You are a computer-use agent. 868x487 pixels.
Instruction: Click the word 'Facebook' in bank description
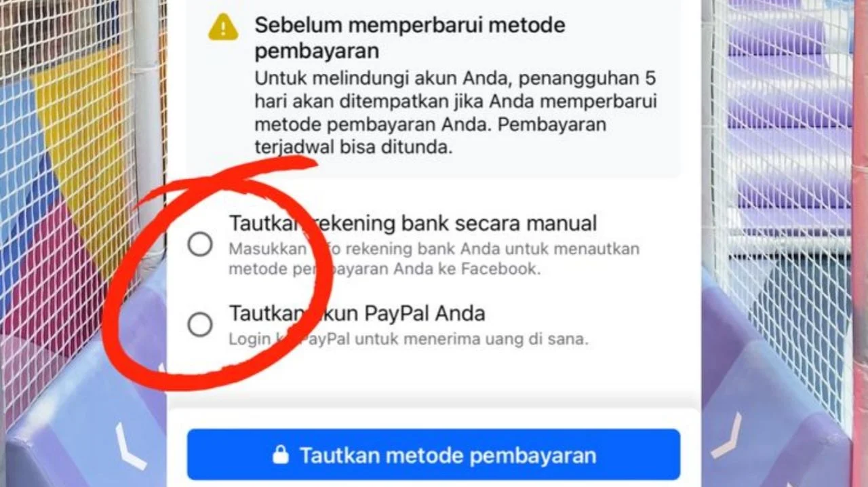click(x=499, y=269)
